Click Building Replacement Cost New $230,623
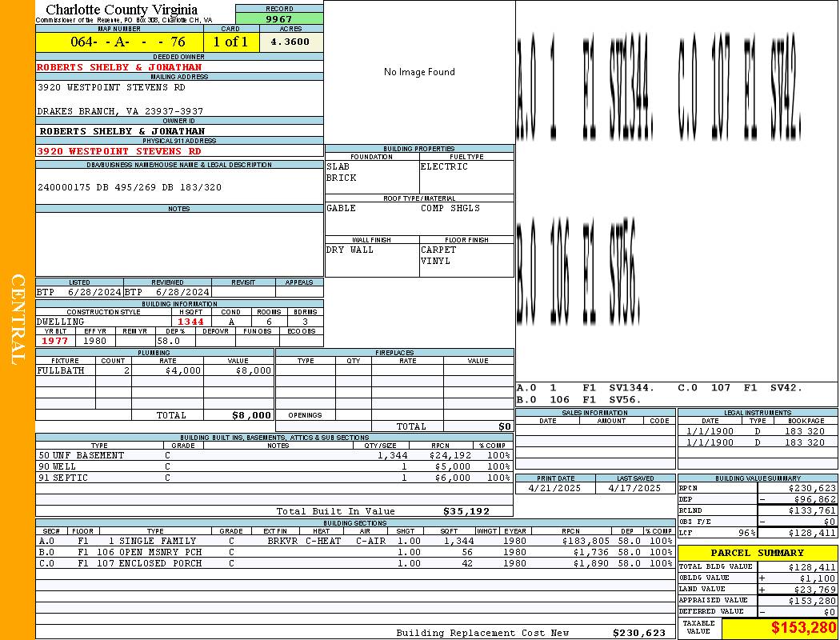Screen dimensions: 840x640 coord(639,633)
